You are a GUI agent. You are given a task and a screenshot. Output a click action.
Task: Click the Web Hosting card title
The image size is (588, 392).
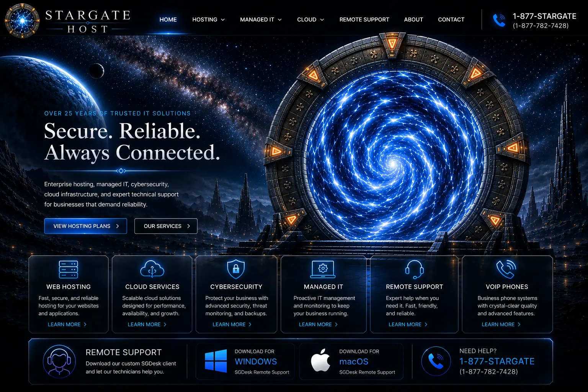(x=69, y=287)
